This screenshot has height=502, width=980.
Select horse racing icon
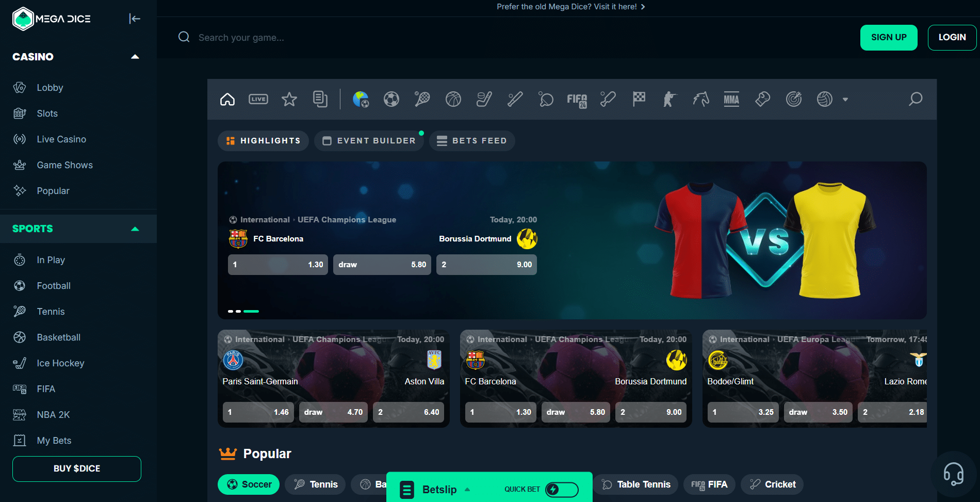pyautogui.click(x=701, y=99)
